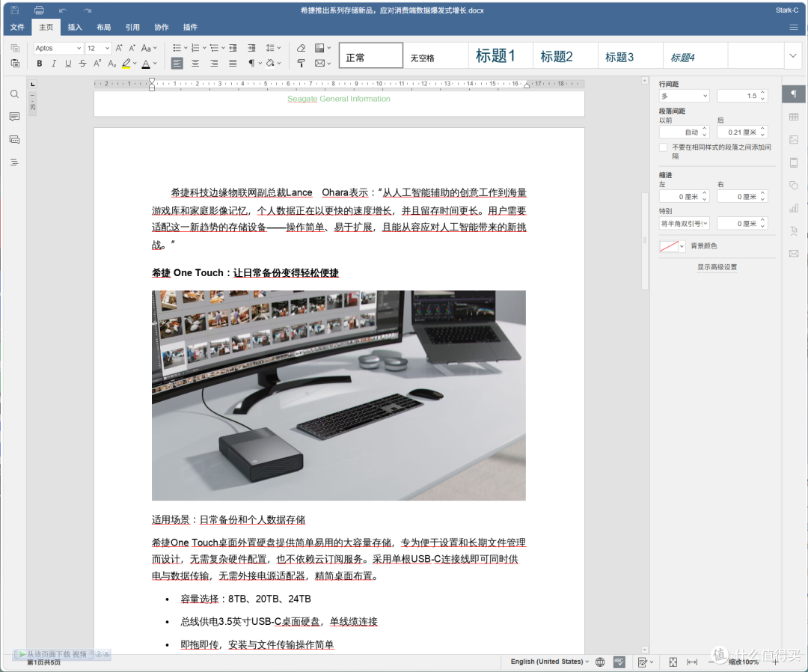Image resolution: width=808 pixels, height=672 pixels.
Task: Increase paragraph indent
Action: (x=251, y=48)
